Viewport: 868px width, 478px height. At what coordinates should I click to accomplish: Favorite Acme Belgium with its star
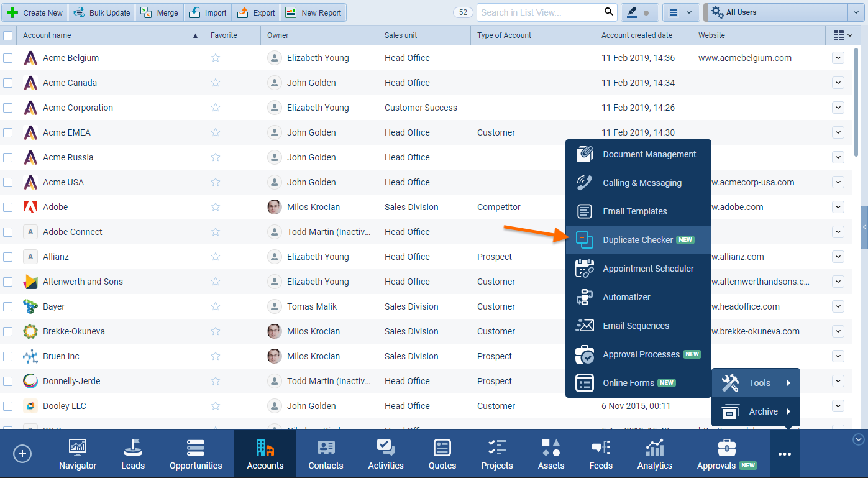[215, 58]
